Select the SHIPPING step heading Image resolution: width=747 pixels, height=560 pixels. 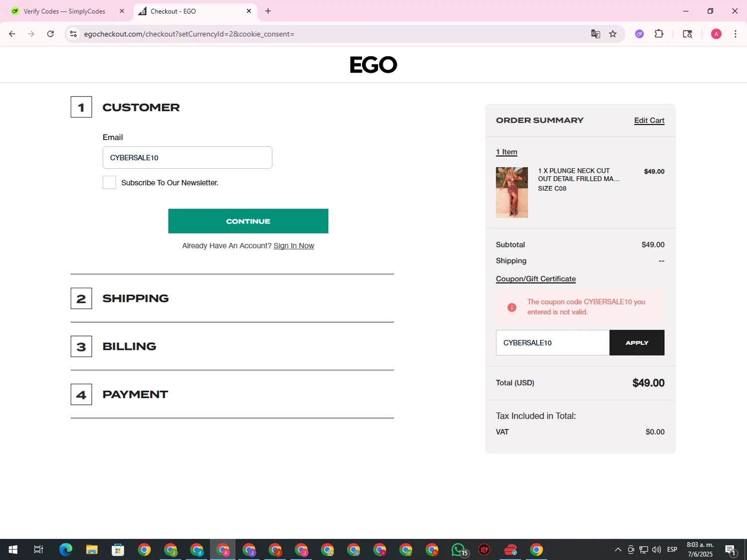pos(135,299)
